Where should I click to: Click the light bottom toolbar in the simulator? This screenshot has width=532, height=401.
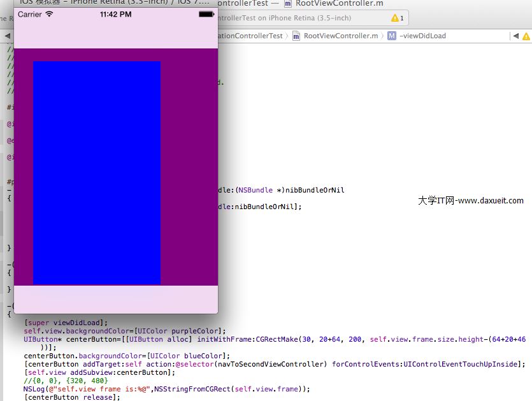[x=116, y=299]
